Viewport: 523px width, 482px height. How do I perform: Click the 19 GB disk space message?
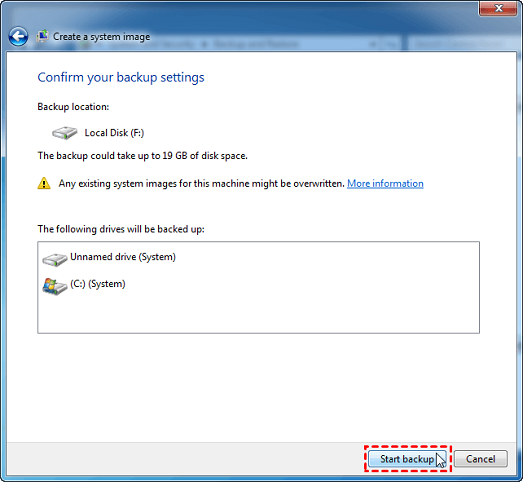click(x=142, y=156)
